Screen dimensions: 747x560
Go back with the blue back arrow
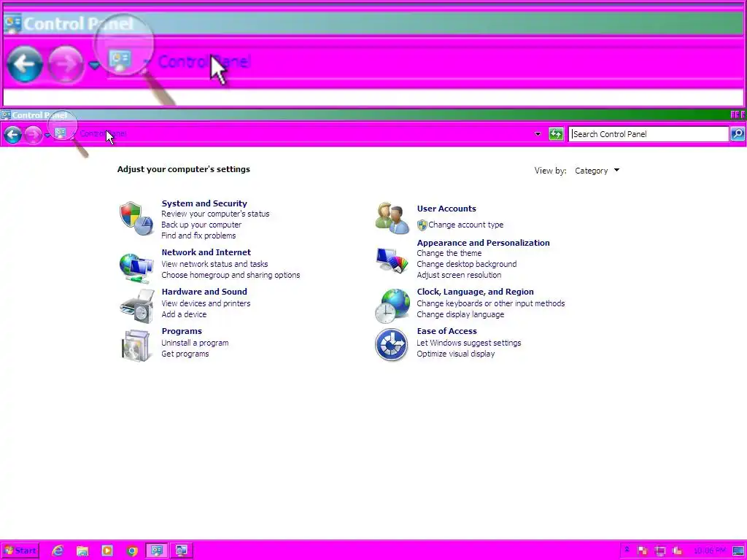point(13,135)
